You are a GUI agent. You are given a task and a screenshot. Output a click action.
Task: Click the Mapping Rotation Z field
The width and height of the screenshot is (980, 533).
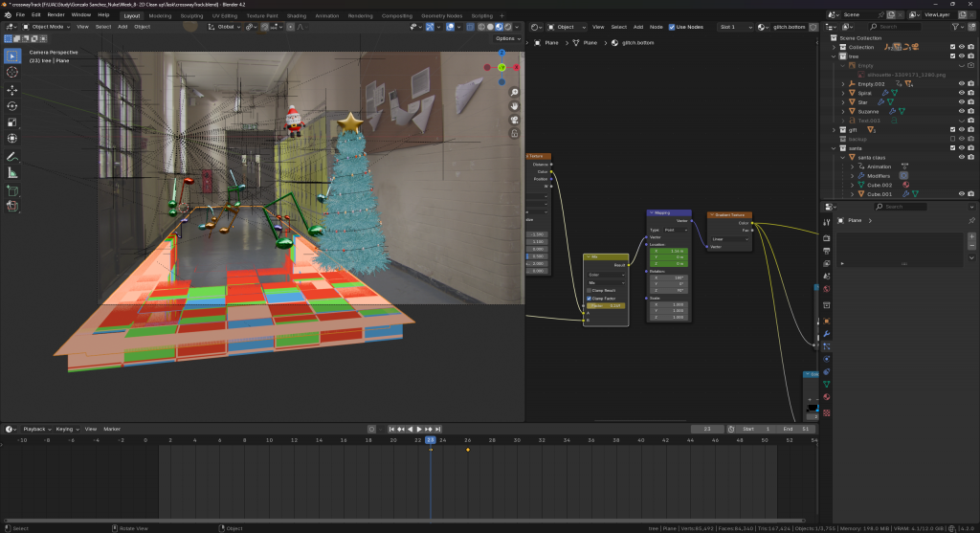coord(669,290)
